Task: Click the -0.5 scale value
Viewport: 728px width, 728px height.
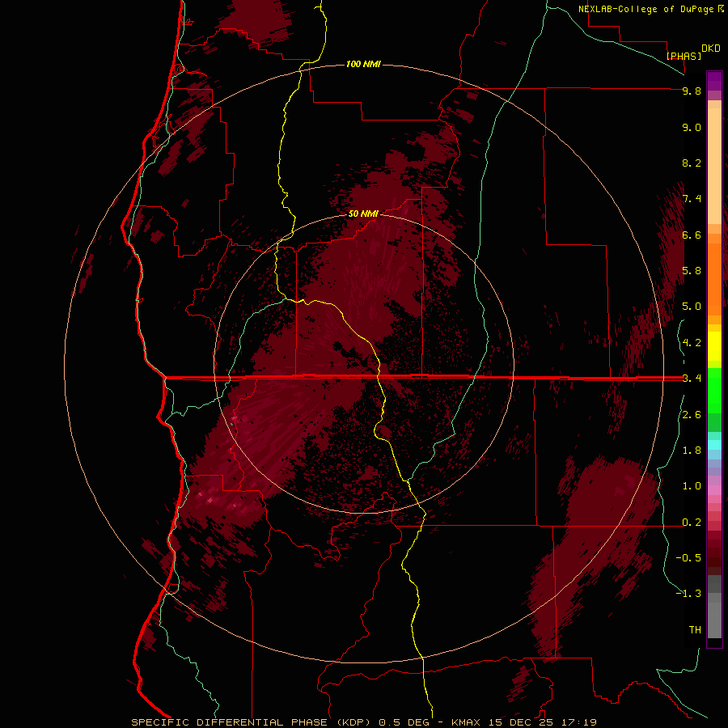Action: coord(688,557)
